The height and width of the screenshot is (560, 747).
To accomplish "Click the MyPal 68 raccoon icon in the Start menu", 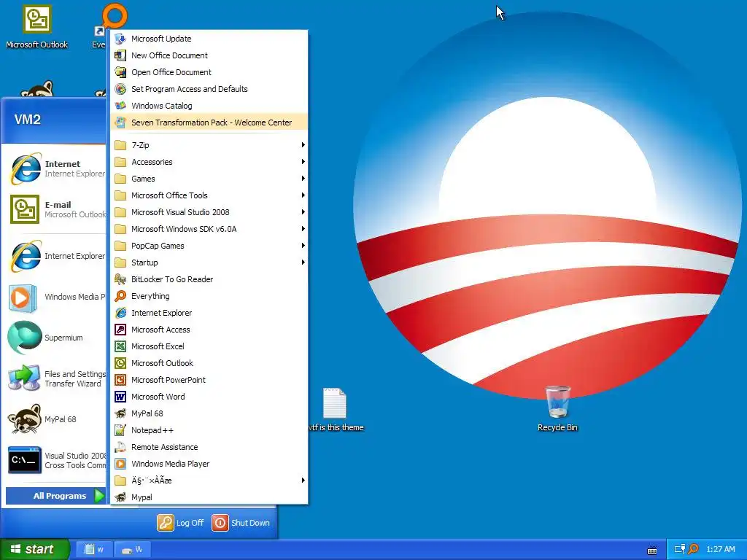I will 24,419.
